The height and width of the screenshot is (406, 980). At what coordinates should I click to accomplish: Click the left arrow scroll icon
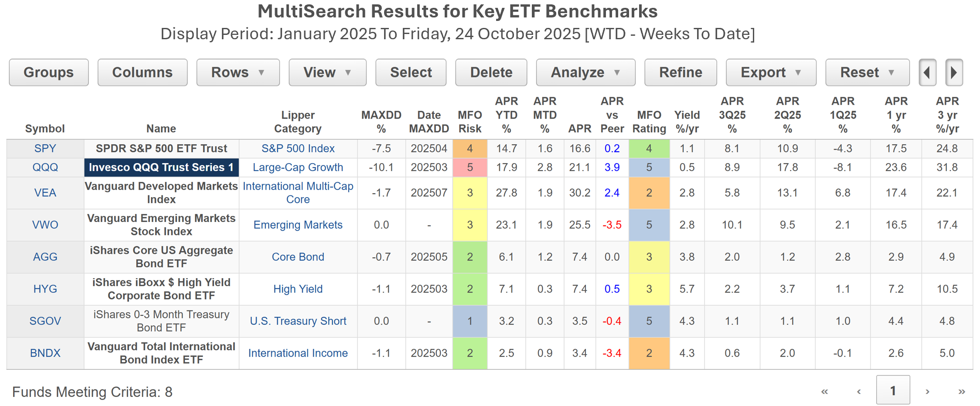tap(927, 72)
